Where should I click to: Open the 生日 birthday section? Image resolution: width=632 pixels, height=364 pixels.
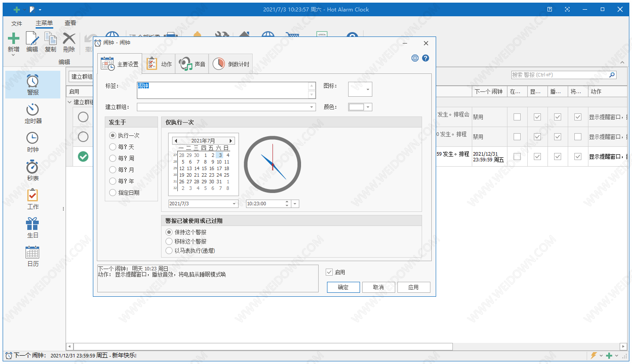click(x=33, y=228)
